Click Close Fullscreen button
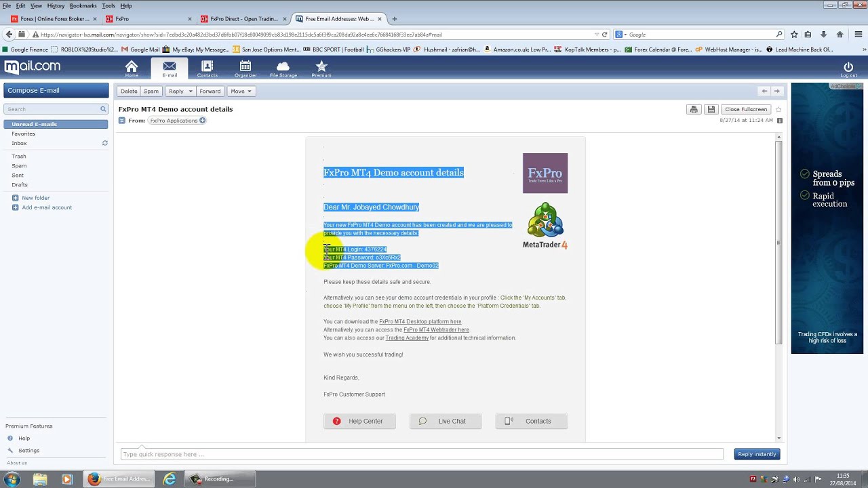This screenshot has width=868, height=488. point(746,109)
